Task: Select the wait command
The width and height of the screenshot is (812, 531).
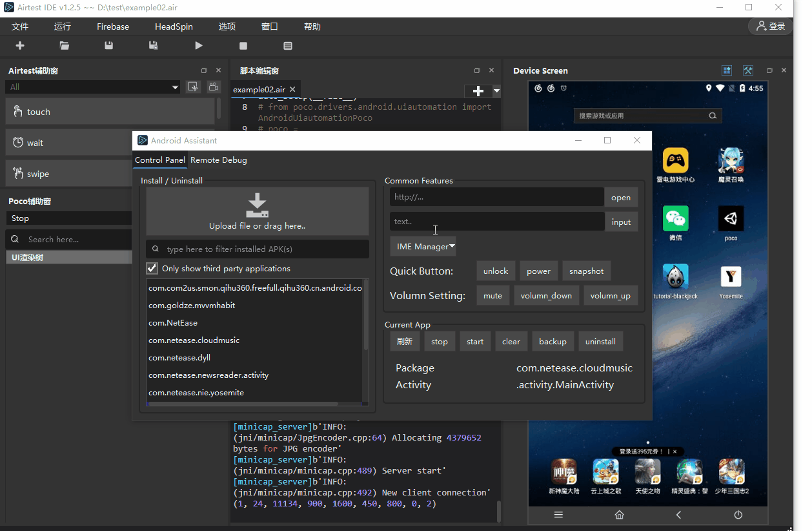Action: pos(69,143)
